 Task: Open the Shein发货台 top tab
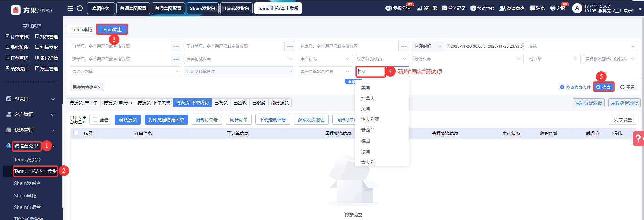pos(203,8)
